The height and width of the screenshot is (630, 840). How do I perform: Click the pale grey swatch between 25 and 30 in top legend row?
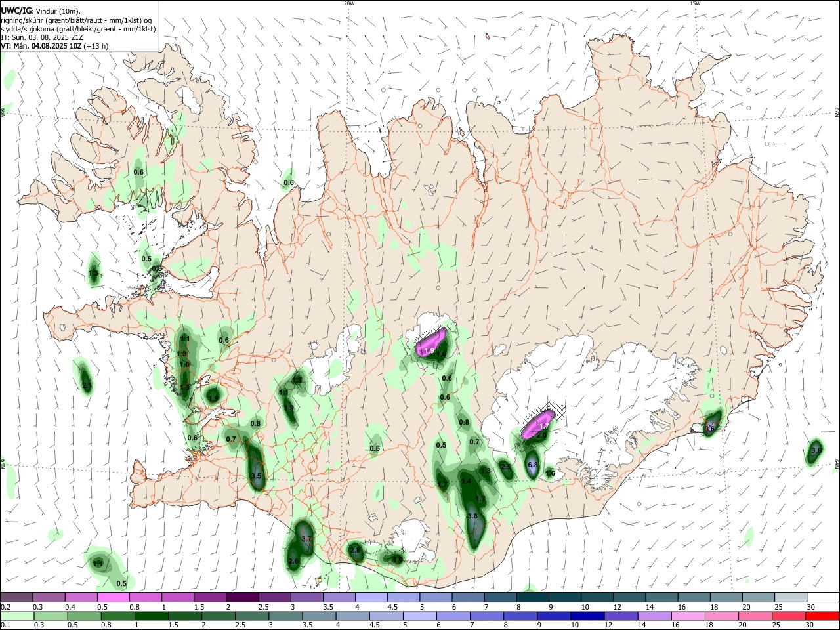click(x=790, y=598)
